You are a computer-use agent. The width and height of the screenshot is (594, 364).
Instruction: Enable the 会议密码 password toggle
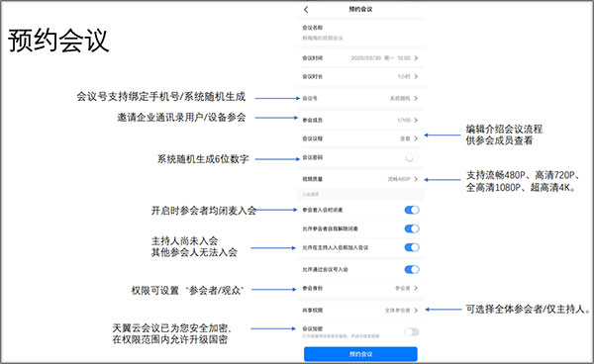(x=412, y=157)
